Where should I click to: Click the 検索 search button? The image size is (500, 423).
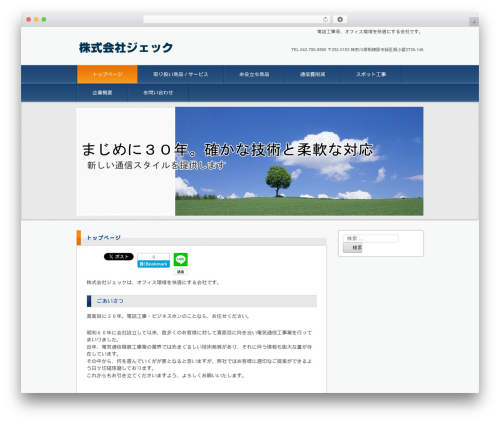click(353, 248)
